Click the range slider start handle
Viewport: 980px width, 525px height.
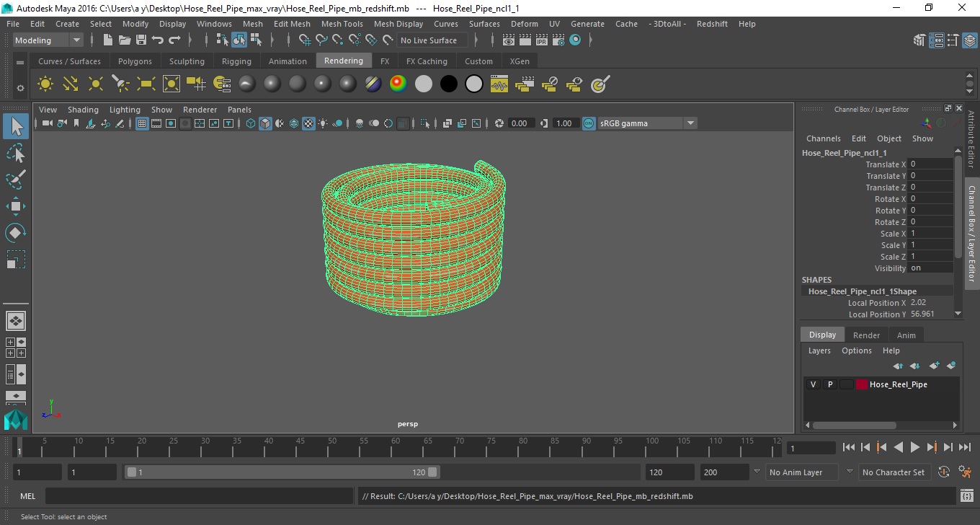click(131, 472)
